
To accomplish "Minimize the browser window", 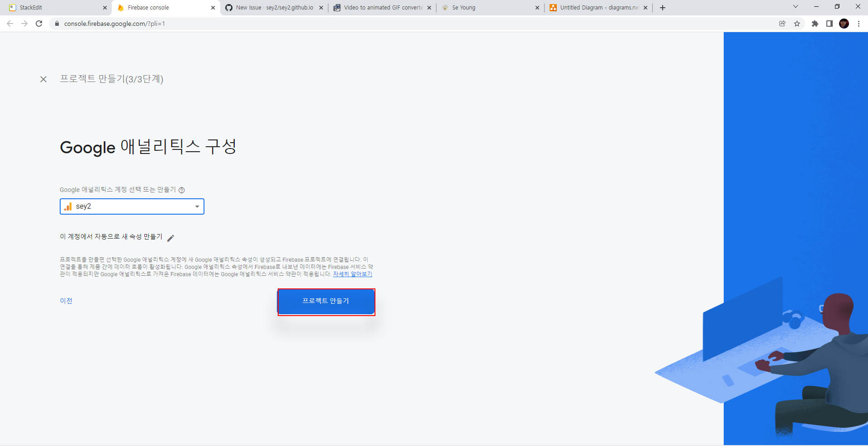I will (x=816, y=6).
